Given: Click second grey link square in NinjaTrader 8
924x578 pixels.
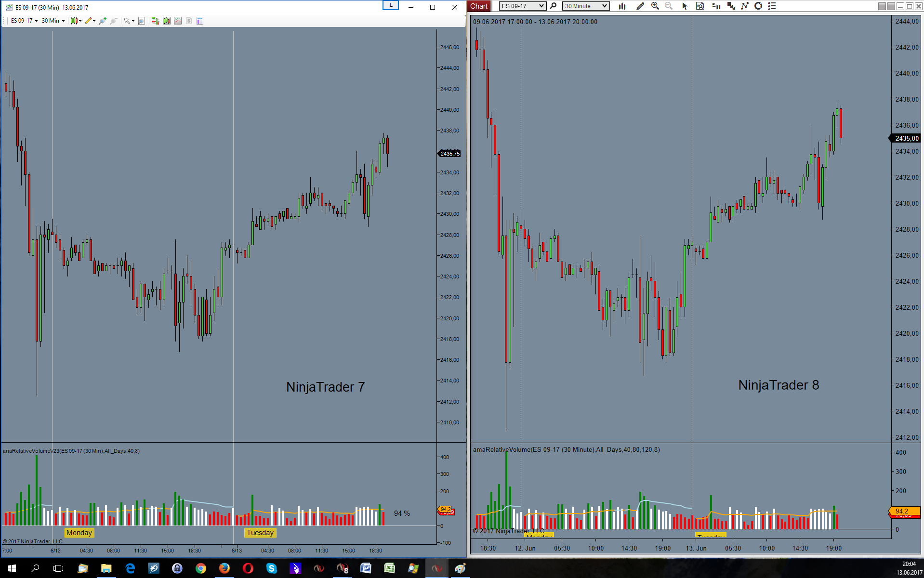Looking at the screenshot, I should coord(891,6).
